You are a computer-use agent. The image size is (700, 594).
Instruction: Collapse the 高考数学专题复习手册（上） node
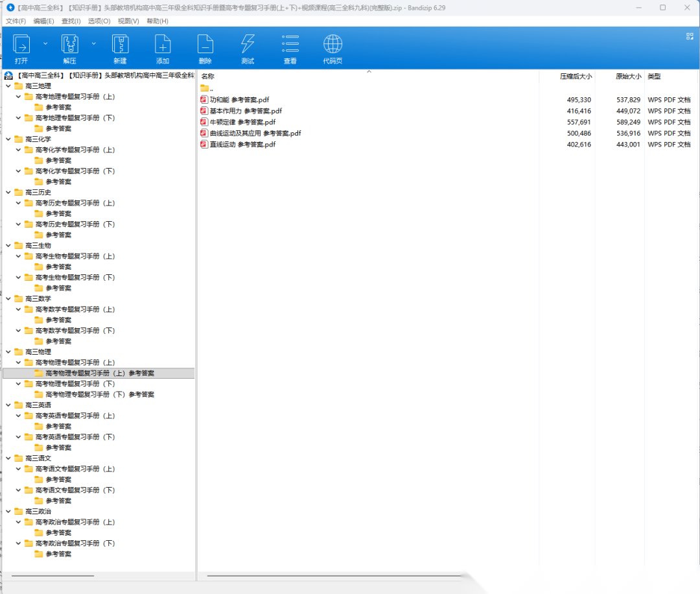(19, 309)
